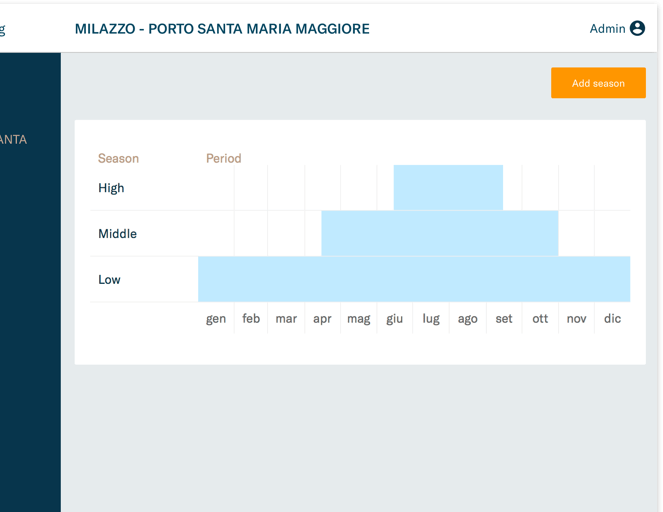663x512 pixels.
Task: Click the dic month label
Action: point(612,318)
